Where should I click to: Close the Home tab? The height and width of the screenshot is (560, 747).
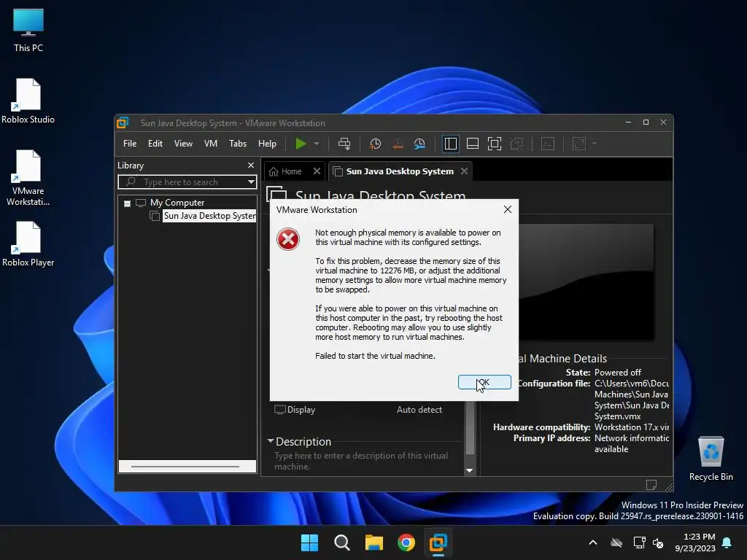pyautogui.click(x=317, y=171)
